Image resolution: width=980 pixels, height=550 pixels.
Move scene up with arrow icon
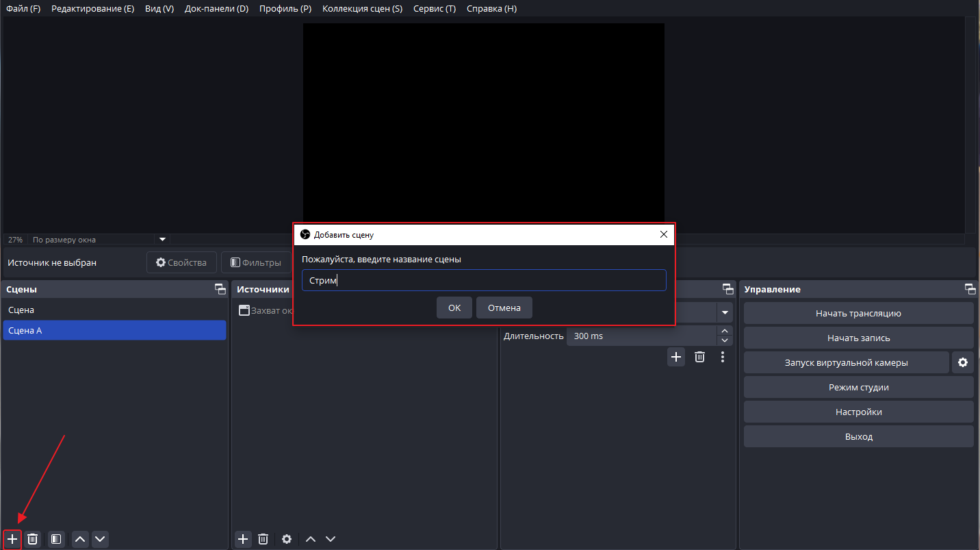[80, 539]
